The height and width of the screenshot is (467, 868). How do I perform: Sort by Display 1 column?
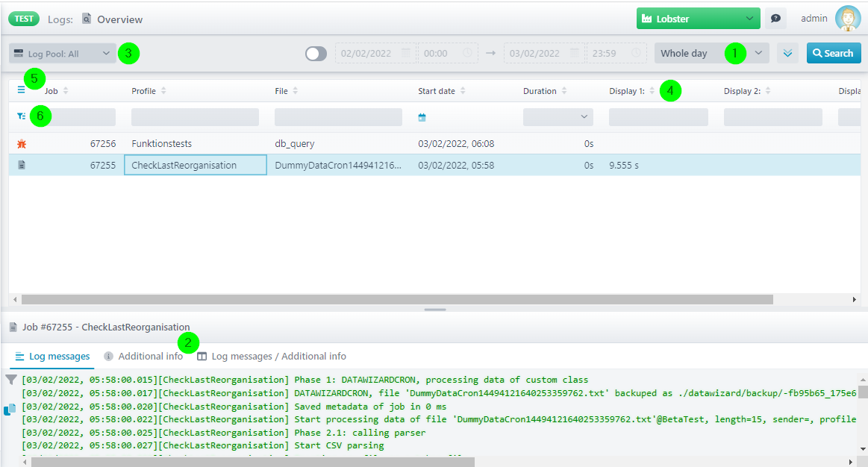click(652, 91)
